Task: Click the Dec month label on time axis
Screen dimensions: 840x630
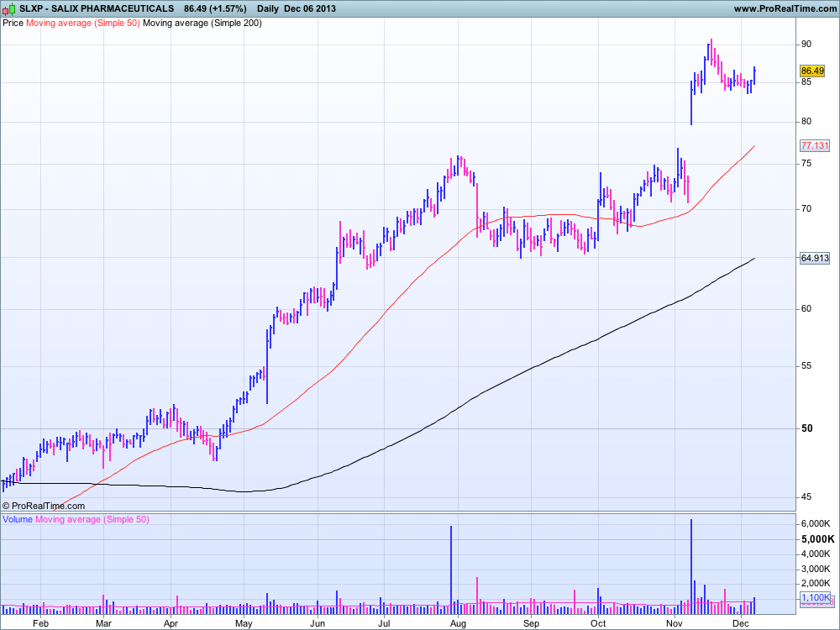Action: [741, 623]
